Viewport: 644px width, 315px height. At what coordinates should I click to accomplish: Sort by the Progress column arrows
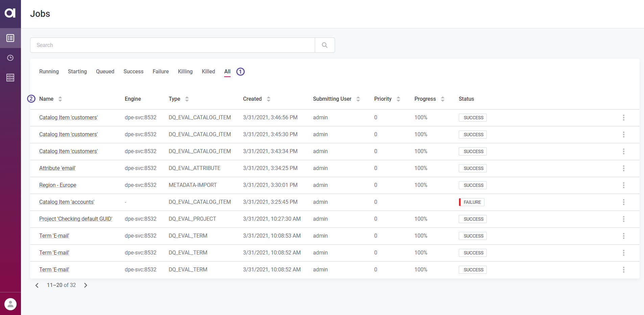pos(443,99)
